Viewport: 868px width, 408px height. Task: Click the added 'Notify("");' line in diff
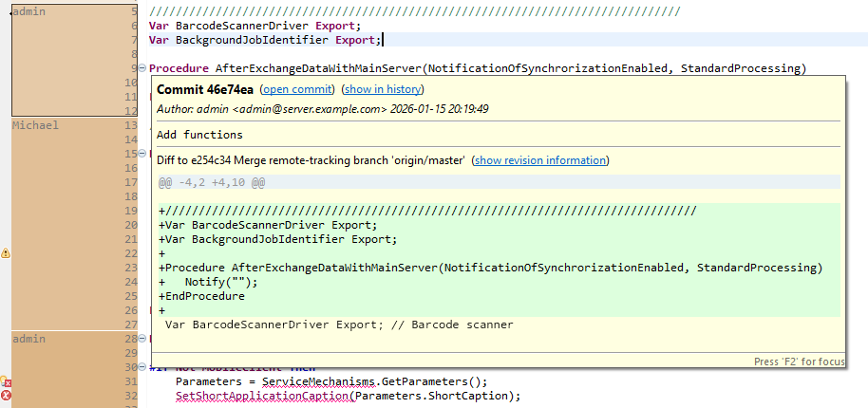pyautogui.click(x=220, y=282)
